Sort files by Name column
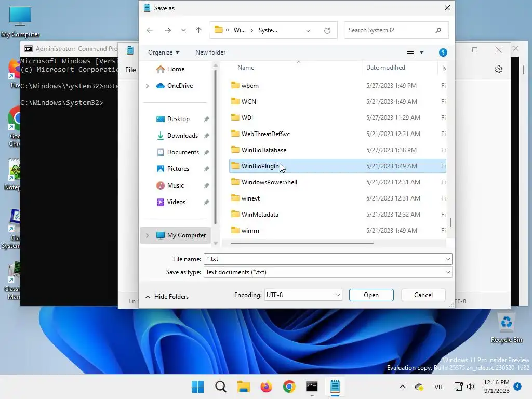Viewport: 532px width, 399px height. tap(246, 68)
